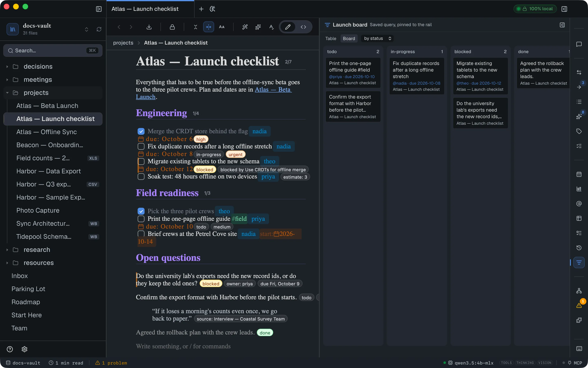Click the Search field

pos(53,51)
